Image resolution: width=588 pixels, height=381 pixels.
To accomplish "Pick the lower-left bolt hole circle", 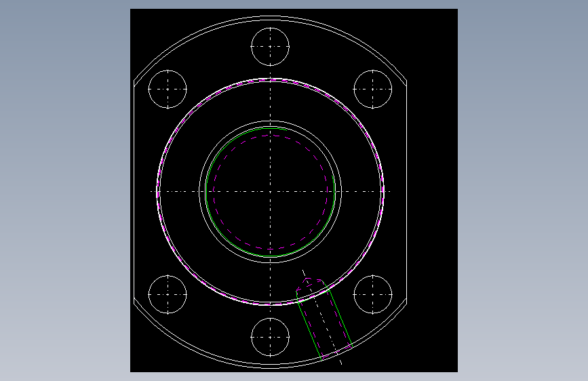I will 168,294.
